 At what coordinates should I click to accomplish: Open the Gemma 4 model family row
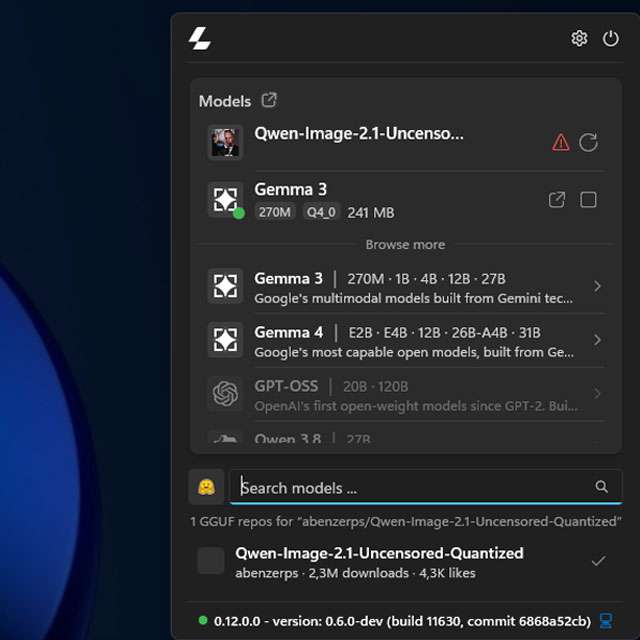405,340
